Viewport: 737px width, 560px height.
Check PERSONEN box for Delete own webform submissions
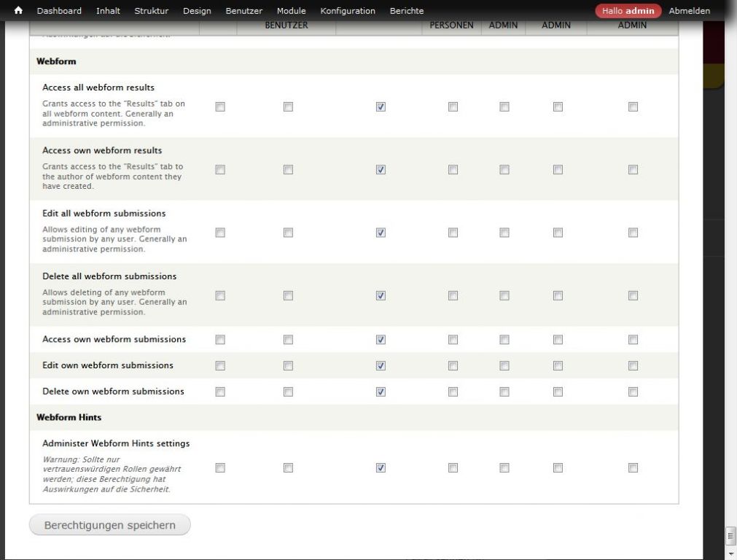pyautogui.click(x=453, y=392)
